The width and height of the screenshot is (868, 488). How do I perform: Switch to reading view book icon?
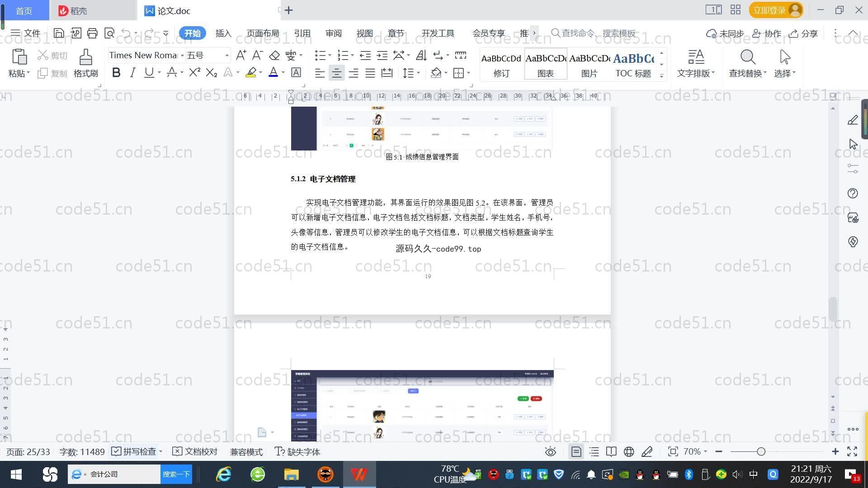point(611,451)
